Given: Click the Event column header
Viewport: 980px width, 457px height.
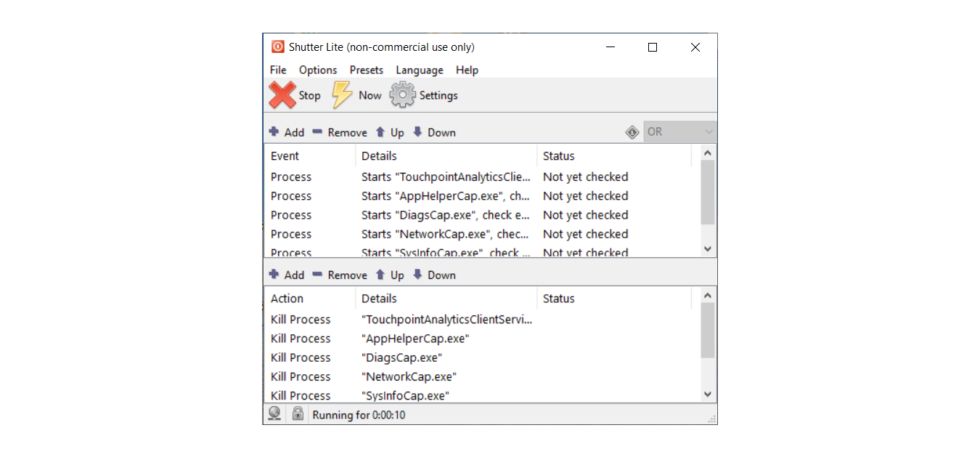Looking at the screenshot, I should click(310, 155).
